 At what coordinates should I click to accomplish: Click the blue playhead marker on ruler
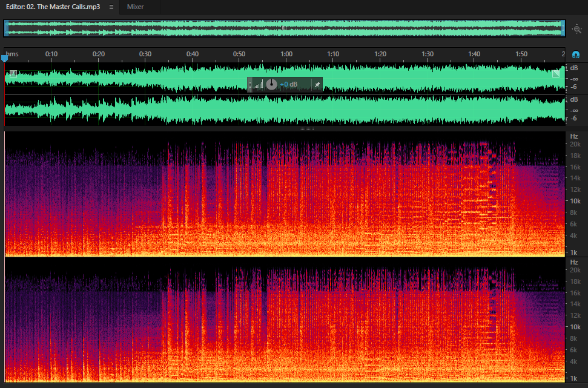(4, 58)
